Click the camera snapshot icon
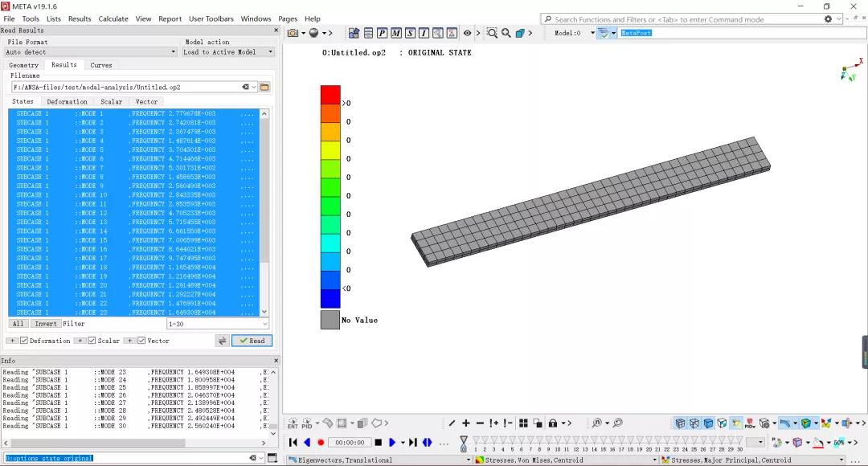 tap(293, 33)
